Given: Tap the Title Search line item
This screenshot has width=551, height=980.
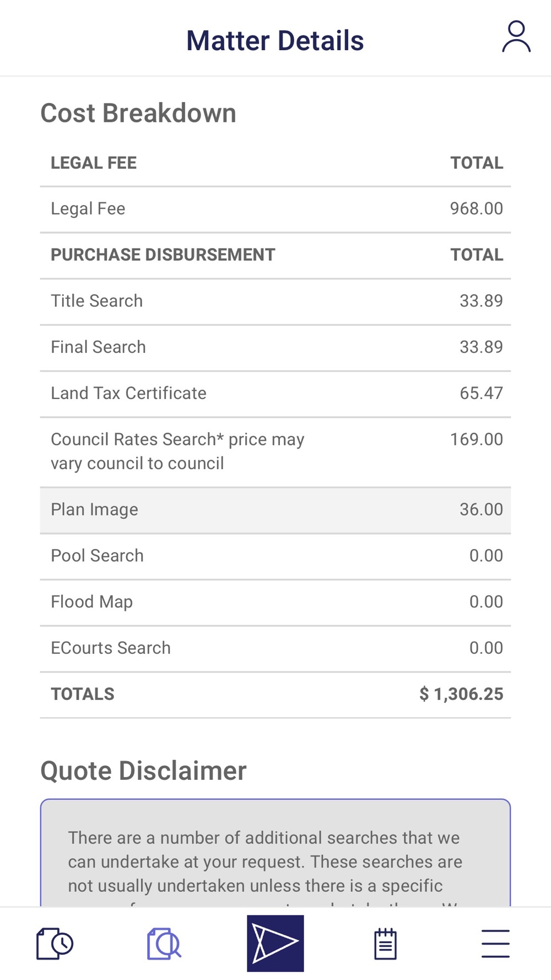Looking at the screenshot, I should (x=275, y=301).
